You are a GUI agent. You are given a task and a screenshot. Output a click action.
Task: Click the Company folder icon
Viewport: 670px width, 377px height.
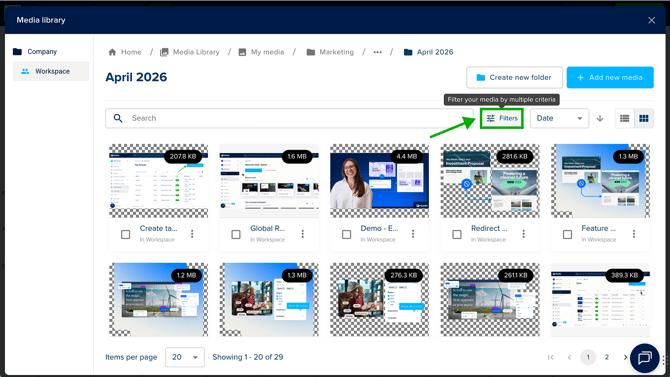click(x=18, y=52)
